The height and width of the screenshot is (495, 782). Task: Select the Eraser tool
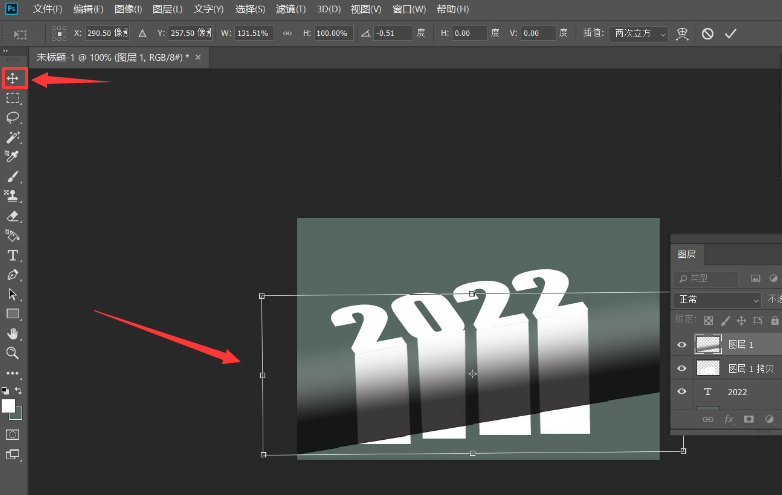[13, 215]
